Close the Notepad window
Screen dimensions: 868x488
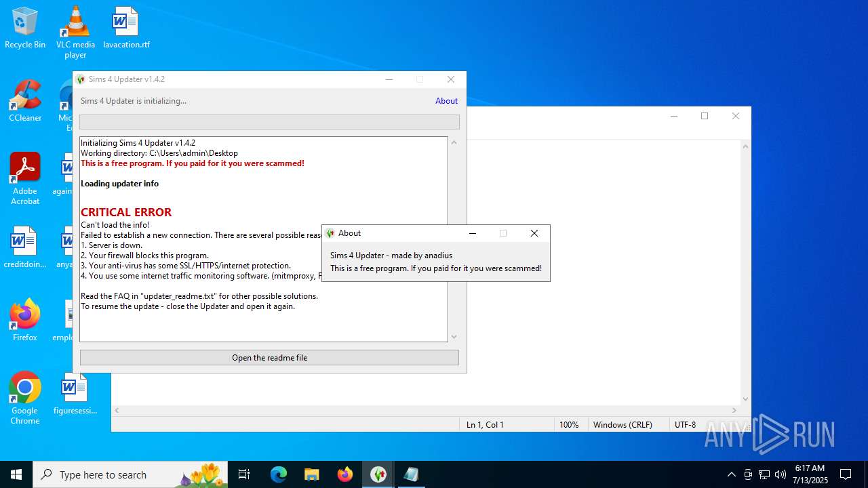[736, 116]
